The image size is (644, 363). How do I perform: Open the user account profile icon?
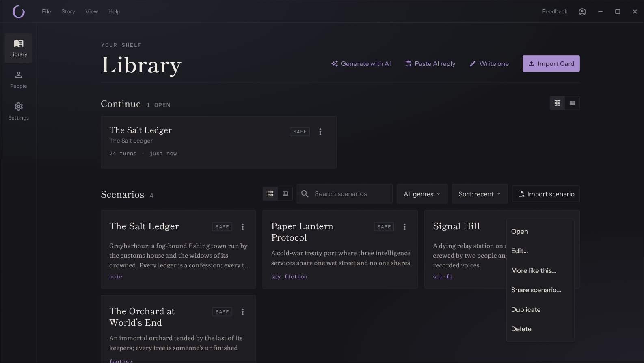(582, 12)
